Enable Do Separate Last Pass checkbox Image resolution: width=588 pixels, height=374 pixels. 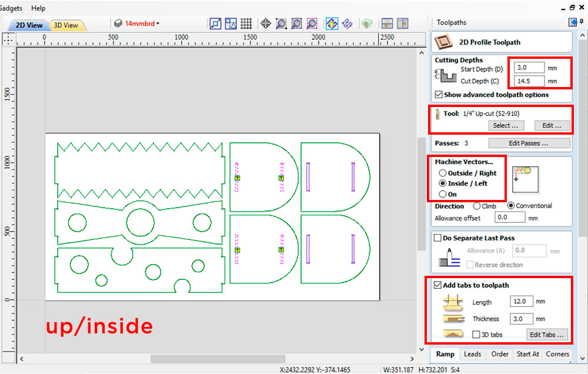pos(437,238)
